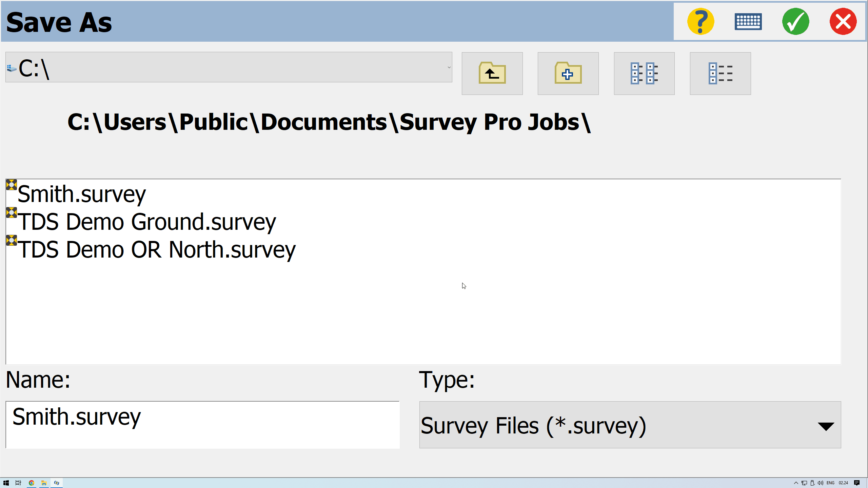Go up one folder level
The image size is (868, 488).
coord(492,73)
